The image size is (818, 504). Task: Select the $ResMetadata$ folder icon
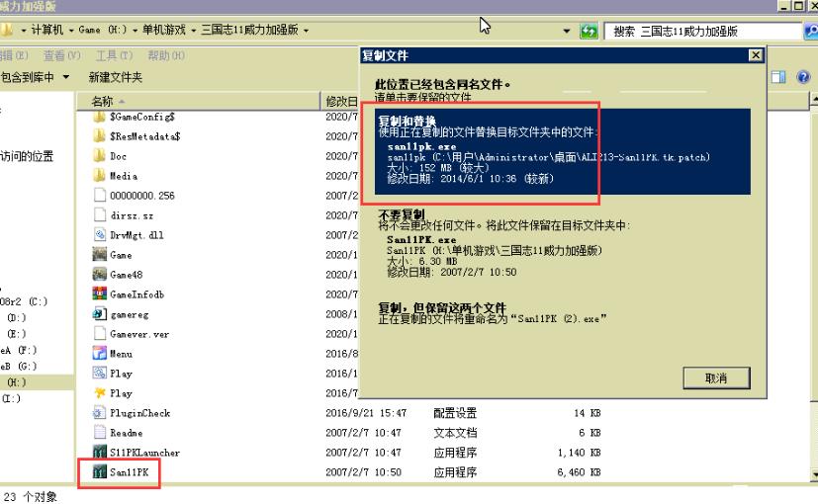[99, 136]
